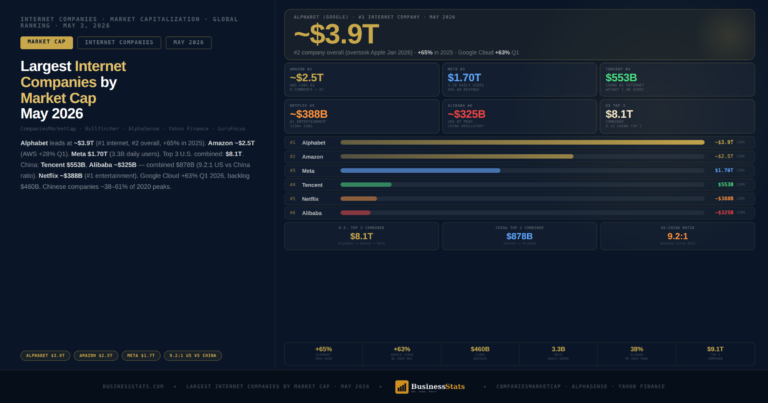Image resolution: width=768 pixels, height=403 pixels.
Task: Open the BUSINESSSTATS.COM footer link
Action: (x=133, y=387)
